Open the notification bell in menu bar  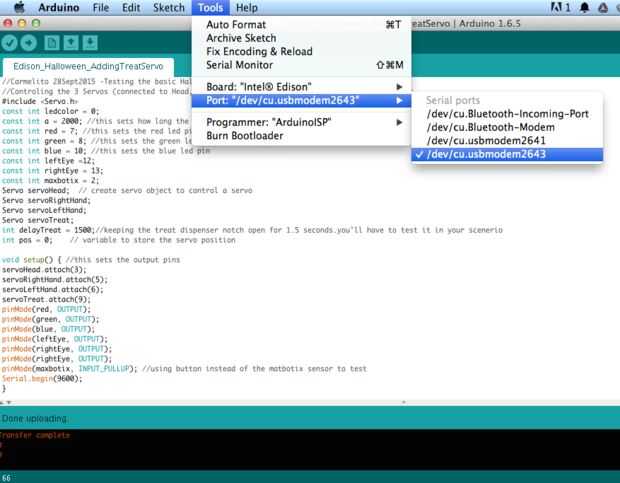584,8
